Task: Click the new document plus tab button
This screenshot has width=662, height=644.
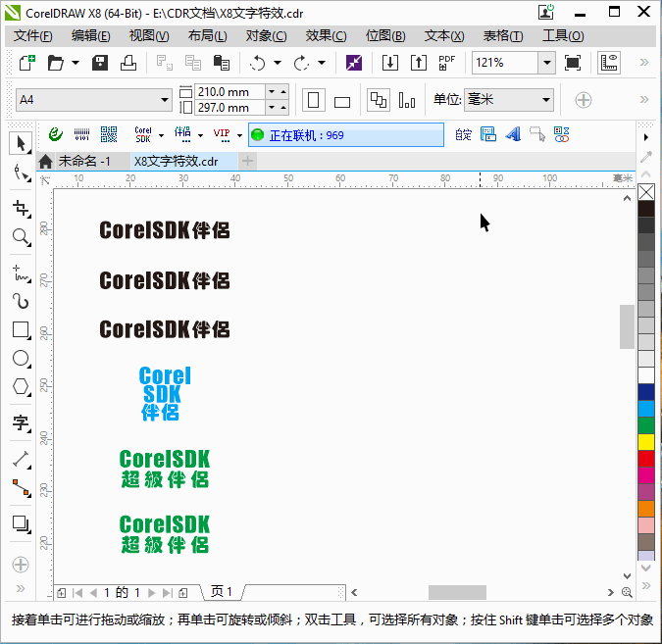Action: pos(248,161)
